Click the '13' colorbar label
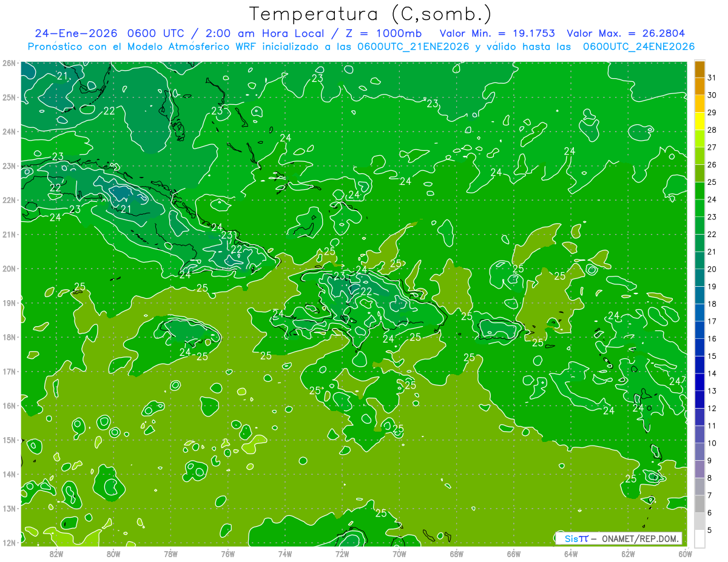The height and width of the screenshot is (562, 728). 712,391
